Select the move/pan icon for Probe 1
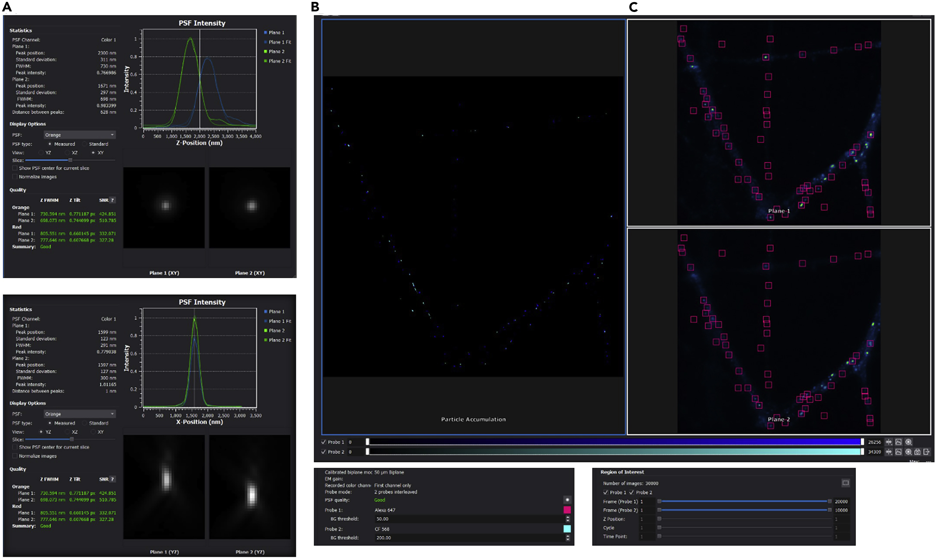The image size is (938, 560). [889, 442]
